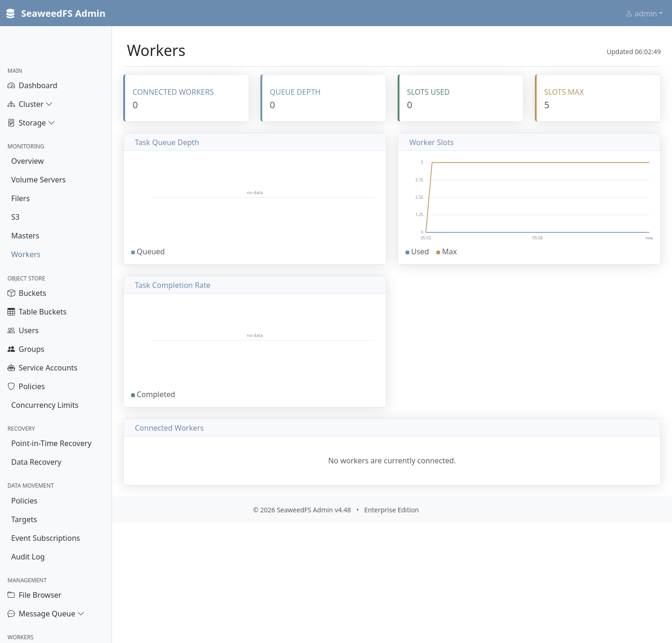This screenshot has width=672, height=643.
Task: Toggle the Completed legend series
Action: (x=153, y=394)
